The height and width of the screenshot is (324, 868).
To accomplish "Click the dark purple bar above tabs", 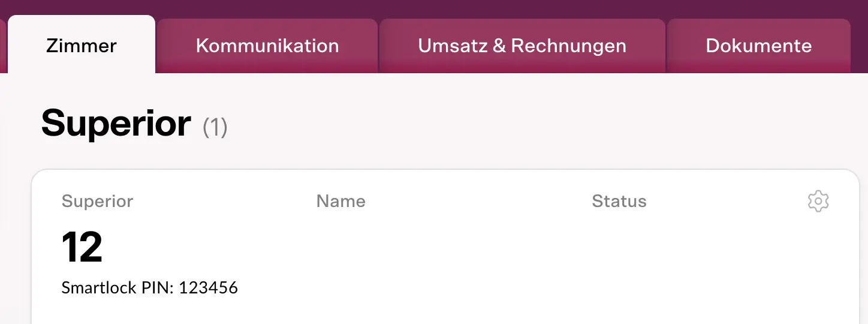I will pyautogui.click(x=434, y=7).
